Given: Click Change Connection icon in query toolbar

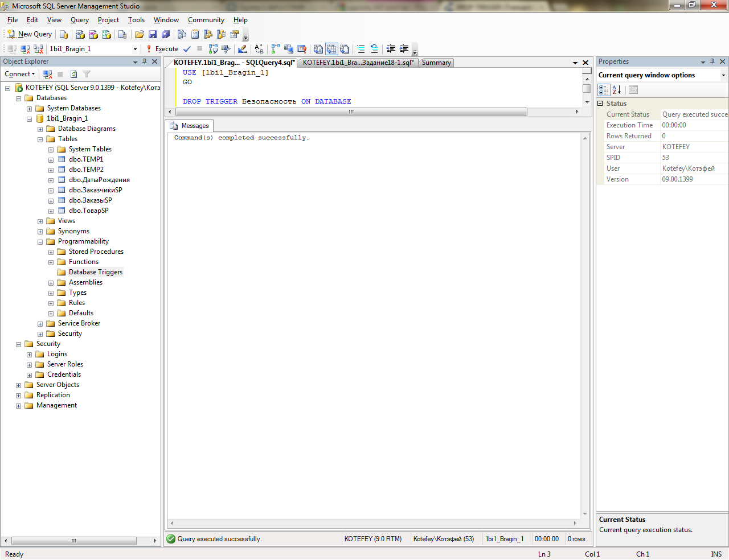Looking at the screenshot, I should [38, 49].
